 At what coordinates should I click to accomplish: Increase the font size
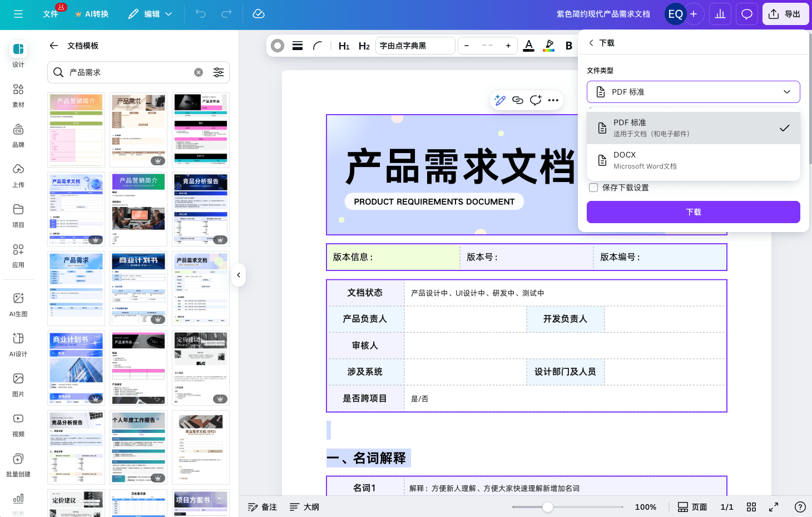(x=508, y=46)
